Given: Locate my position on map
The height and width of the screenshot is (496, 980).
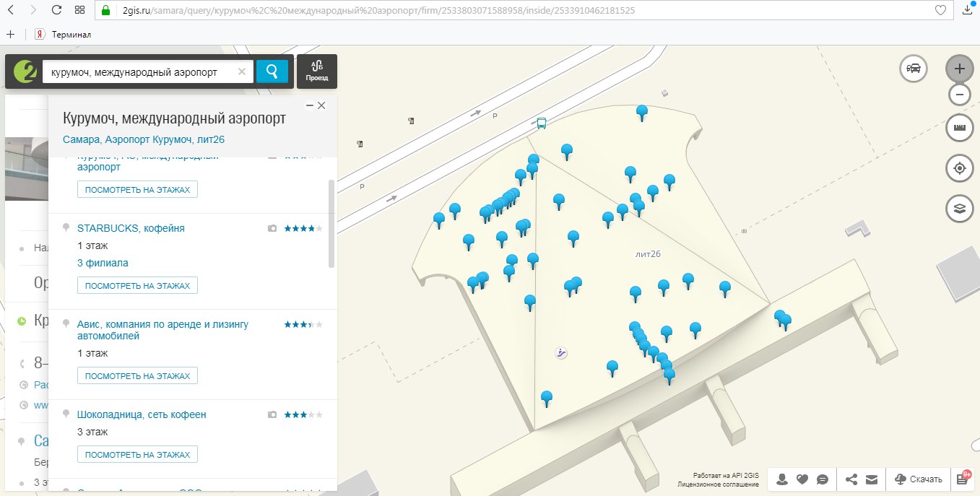Looking at the screenshot, I should tap(960, 168).
